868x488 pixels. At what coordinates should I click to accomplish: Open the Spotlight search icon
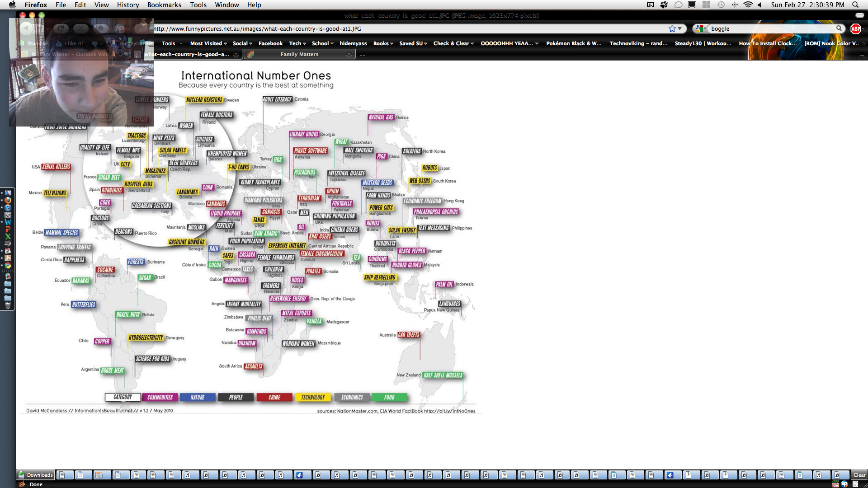click(x=855, y=5)
